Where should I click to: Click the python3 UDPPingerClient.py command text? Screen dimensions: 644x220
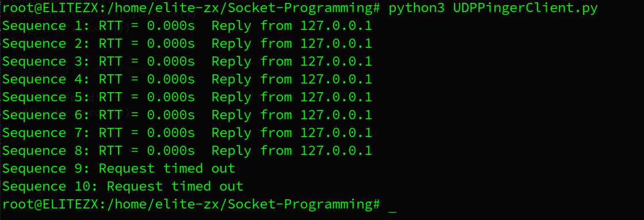[493, 9]
